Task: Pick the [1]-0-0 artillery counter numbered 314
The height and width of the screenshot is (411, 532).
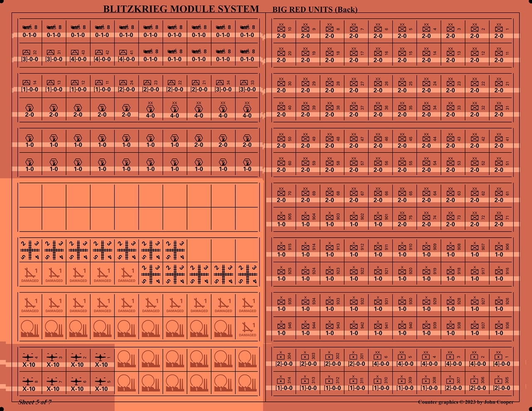Action: click(284, 383)
